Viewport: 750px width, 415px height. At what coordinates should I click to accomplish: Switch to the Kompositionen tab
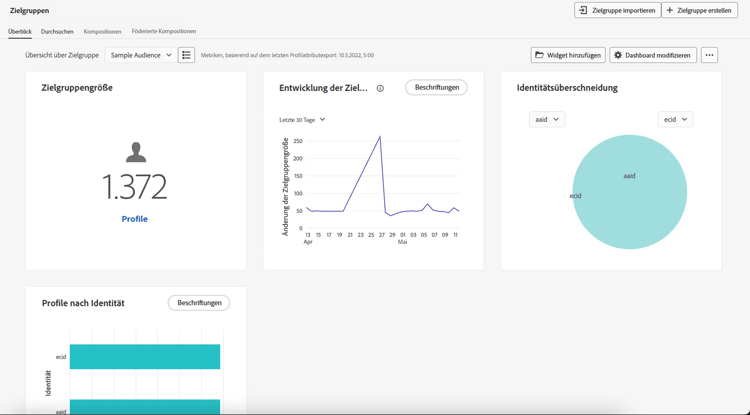(x=102, y=32)
